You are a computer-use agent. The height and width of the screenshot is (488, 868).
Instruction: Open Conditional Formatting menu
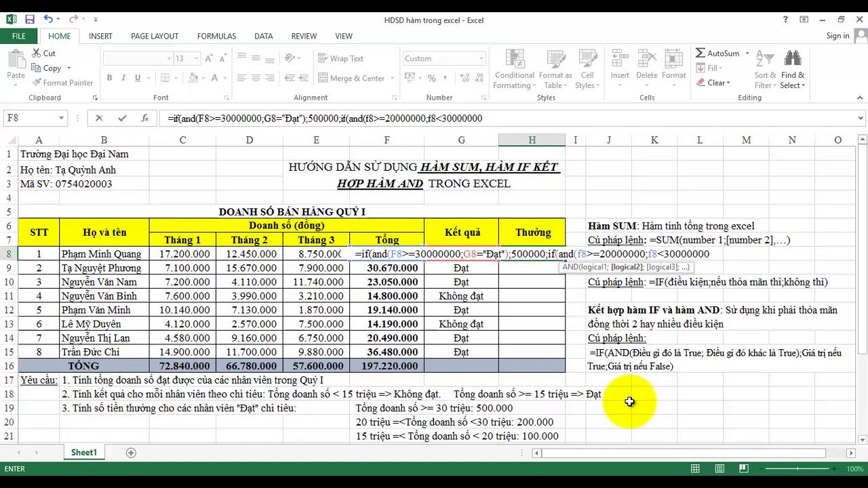coord(514,69)
